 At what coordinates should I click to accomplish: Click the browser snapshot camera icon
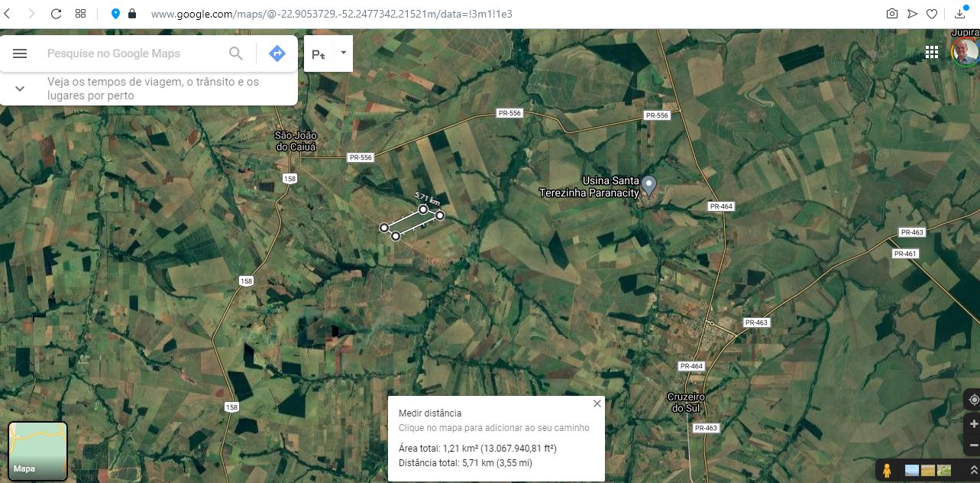[x=891, y=14]
